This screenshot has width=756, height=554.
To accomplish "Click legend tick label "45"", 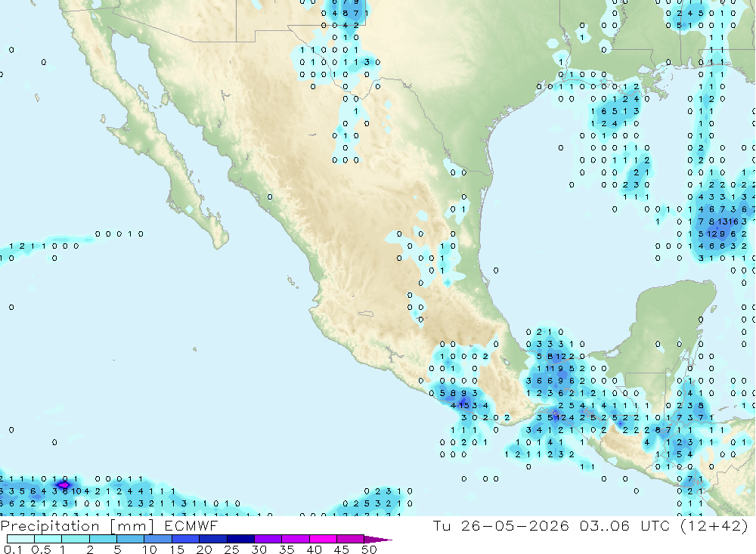I will click(342, 549).
